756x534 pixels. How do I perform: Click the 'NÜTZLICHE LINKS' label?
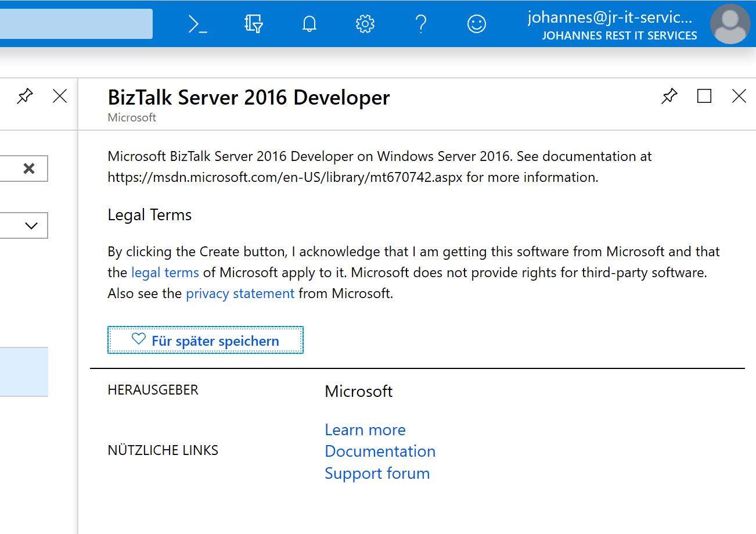[x=163, y=450]
